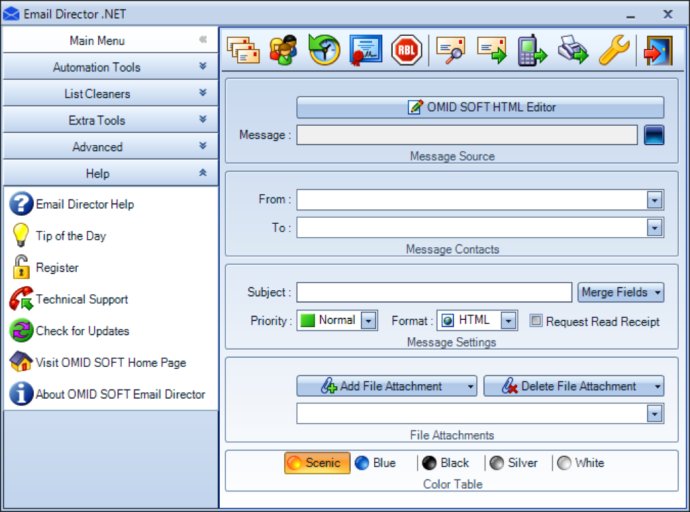Click Delete File Attachment button
This screenshot has width=690, height=512.
(x=574, y=386)
